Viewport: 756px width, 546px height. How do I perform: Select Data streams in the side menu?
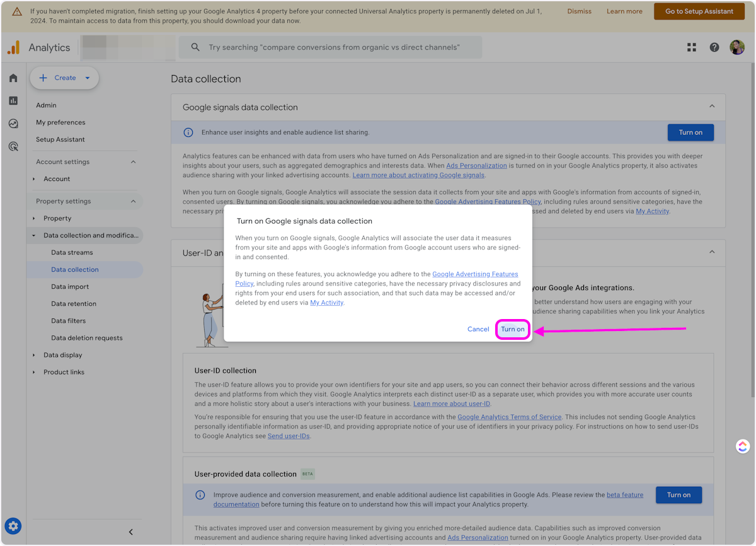coord(72,252)
